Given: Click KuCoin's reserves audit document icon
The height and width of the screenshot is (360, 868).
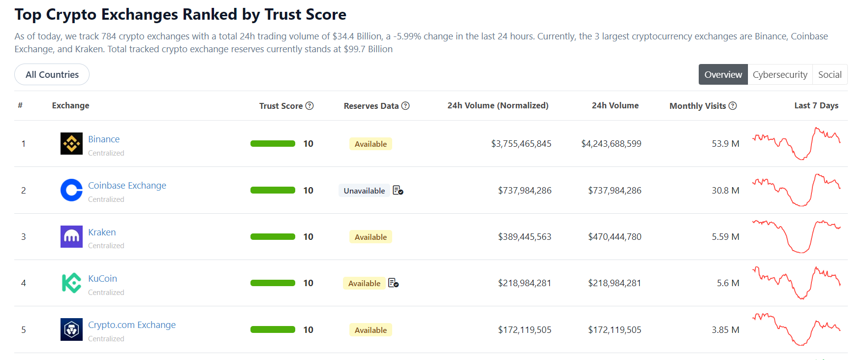Looking at the screenshot, I should click(x=393, y=283).
